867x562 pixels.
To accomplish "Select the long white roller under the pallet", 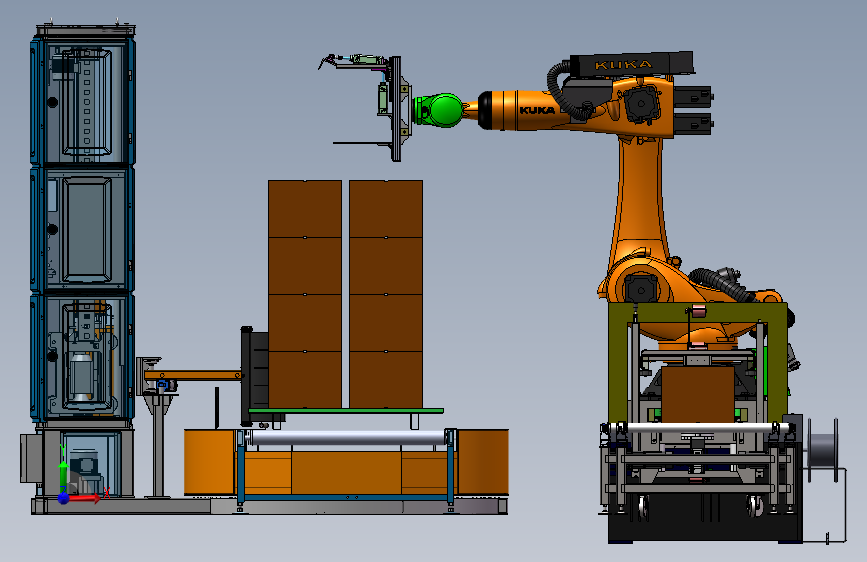I will [348, 438].
